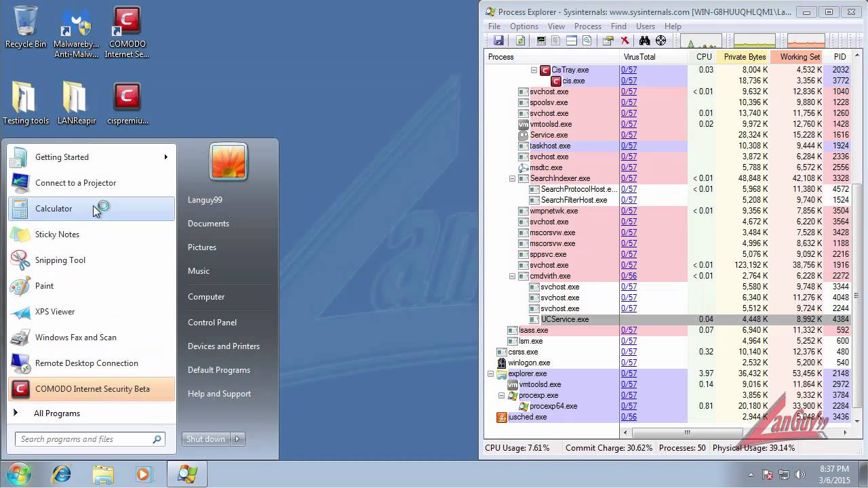Open the Users menu
Screen dimensions: 868x488
646,26
